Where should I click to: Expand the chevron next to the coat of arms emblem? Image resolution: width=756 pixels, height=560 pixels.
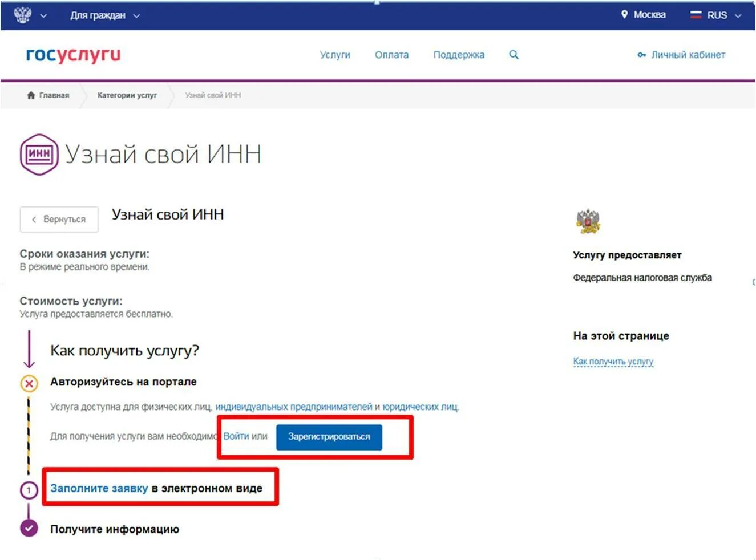(43, 16)
